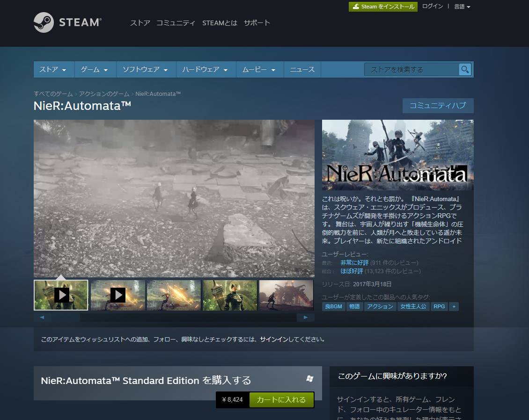Click the サインイン link in wishlist notice
Viewport: 529px width, 420px height.
pos(274,340)
